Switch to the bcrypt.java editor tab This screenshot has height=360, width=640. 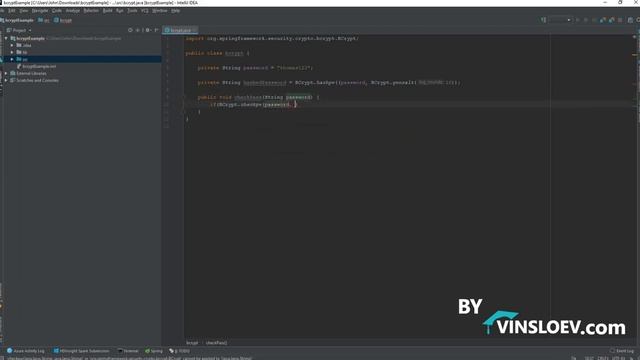click(180, 30)
